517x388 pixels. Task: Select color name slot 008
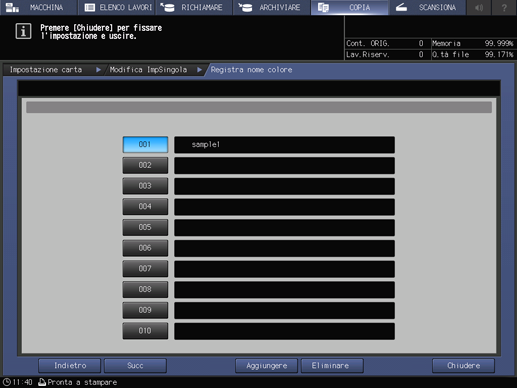click(x=145, y=289)
